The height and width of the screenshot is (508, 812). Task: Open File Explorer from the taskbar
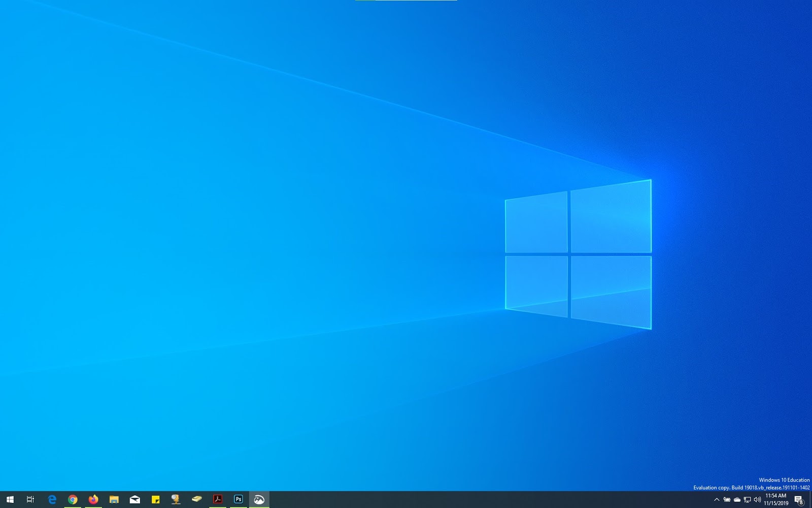pos(114,499)
